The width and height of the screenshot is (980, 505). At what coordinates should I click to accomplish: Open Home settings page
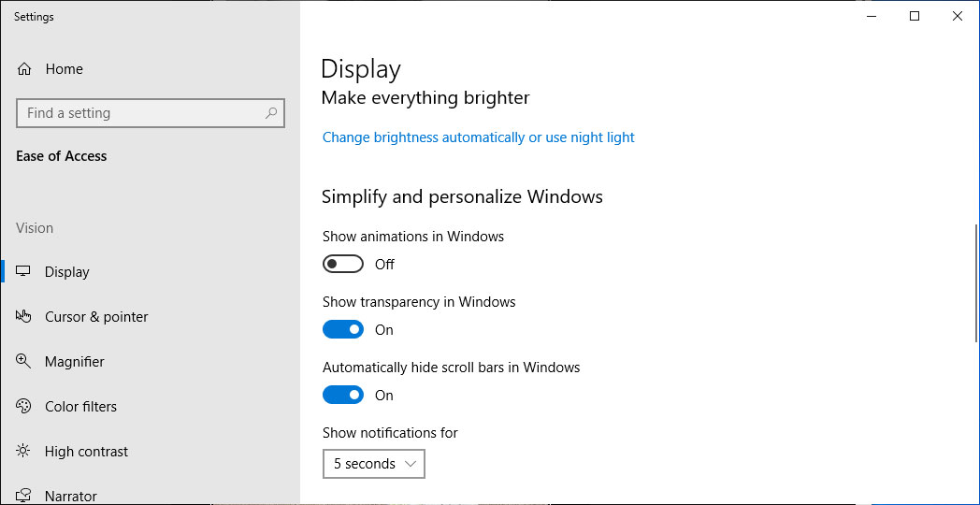pos(64,69)
